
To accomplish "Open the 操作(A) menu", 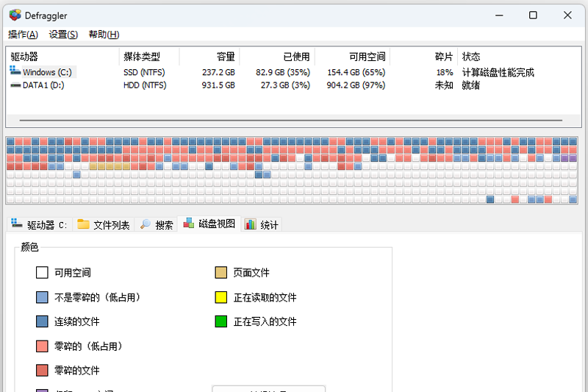I will [x=23, y=35].
